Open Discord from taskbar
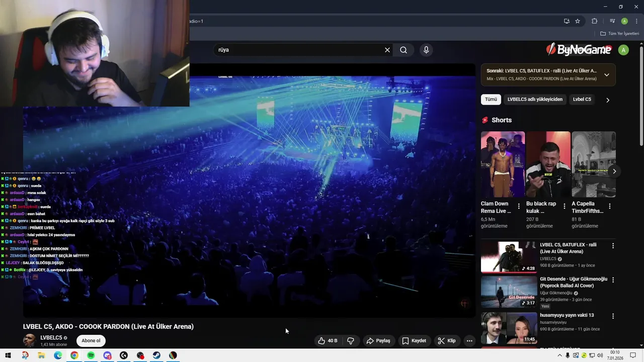The height and width of the screenshot is (362, 644). tap(107, 355)
